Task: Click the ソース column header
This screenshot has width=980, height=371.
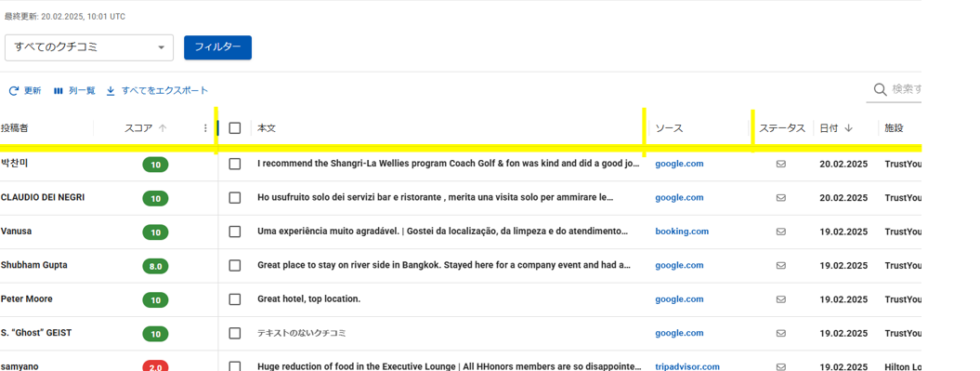Action: (669, 128)
